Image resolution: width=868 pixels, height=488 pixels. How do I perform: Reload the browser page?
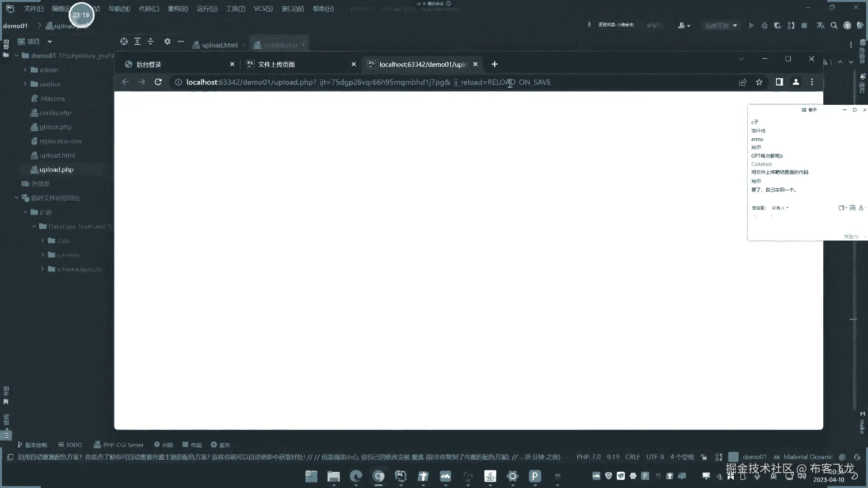tap(158, 82)
